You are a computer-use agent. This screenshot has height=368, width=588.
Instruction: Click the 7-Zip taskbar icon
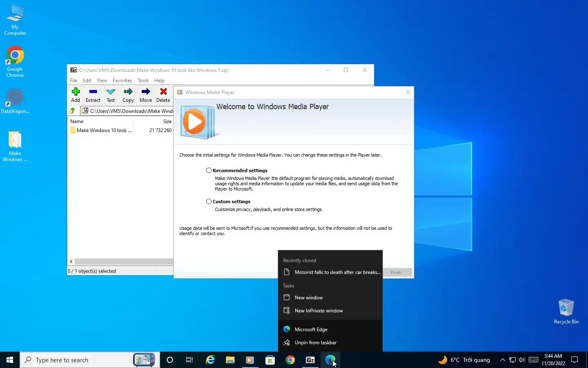tap(310, 360)
